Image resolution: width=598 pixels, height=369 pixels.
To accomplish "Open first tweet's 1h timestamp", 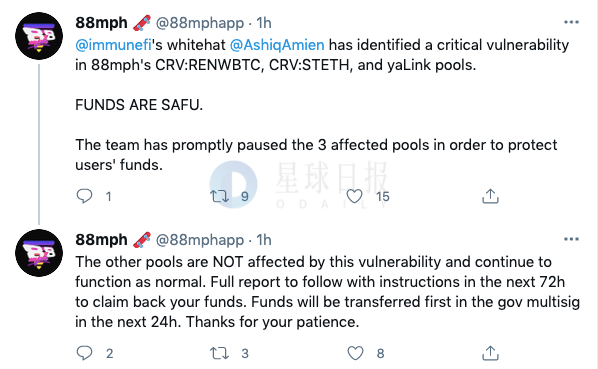I will click(264, 23).
